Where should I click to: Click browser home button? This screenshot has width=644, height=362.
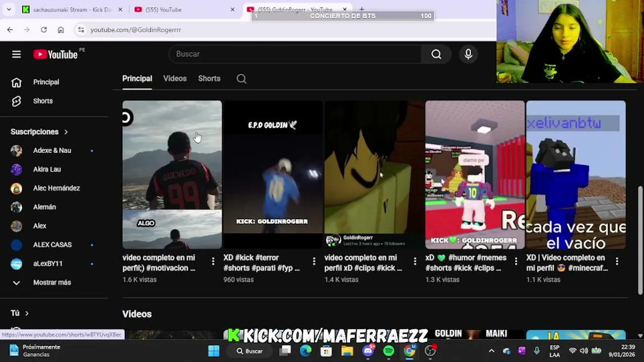tap(61, 30)
